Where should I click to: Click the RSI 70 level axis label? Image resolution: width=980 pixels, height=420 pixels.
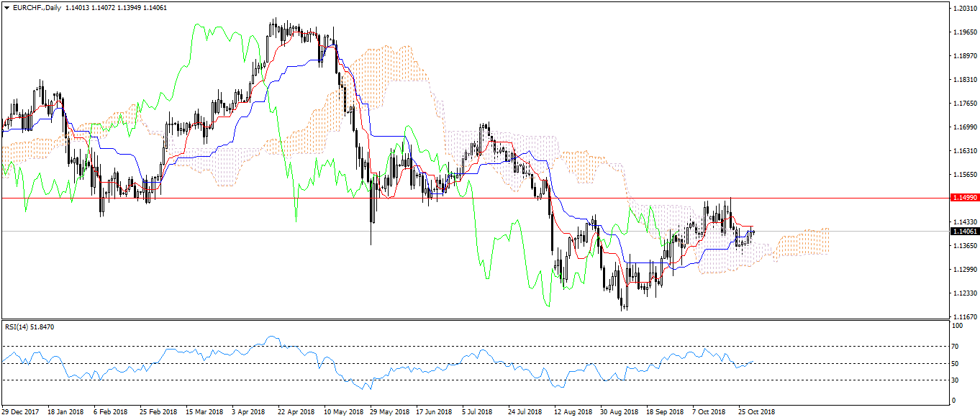tap(956, 347)
